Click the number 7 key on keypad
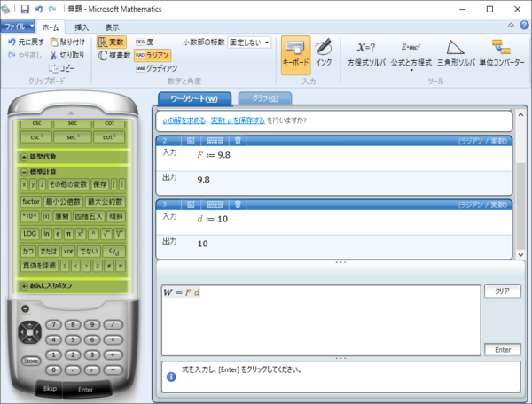532x404 pixels. pos(53,324)
